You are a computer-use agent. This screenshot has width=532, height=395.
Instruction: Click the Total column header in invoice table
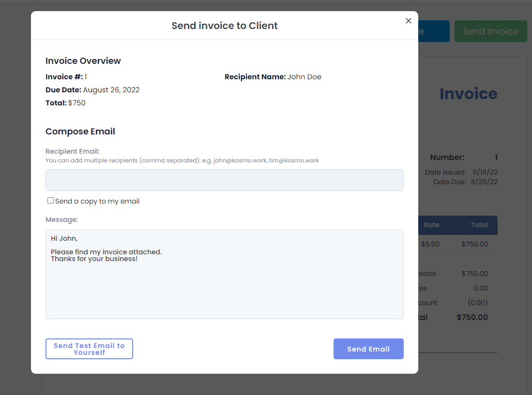click(479, 225)
